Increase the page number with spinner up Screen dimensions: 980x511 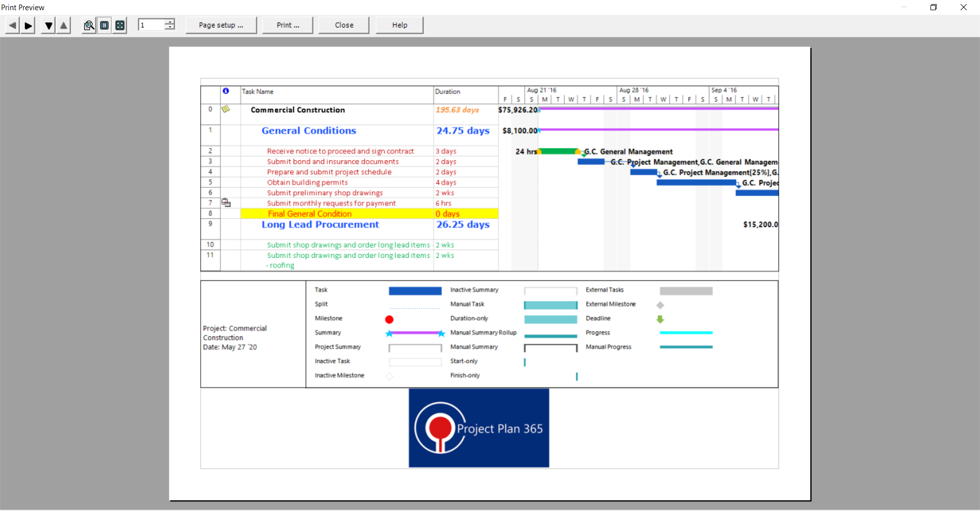169,22
